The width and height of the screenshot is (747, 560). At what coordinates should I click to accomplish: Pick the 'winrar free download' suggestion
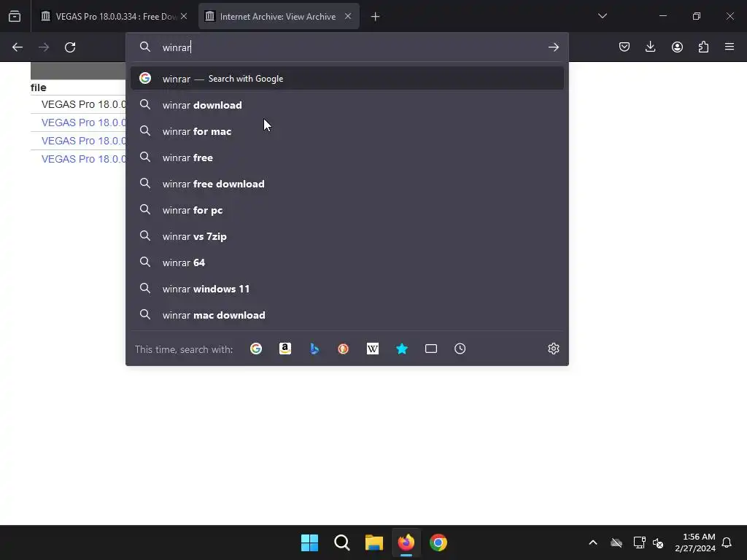coord(347,184)
